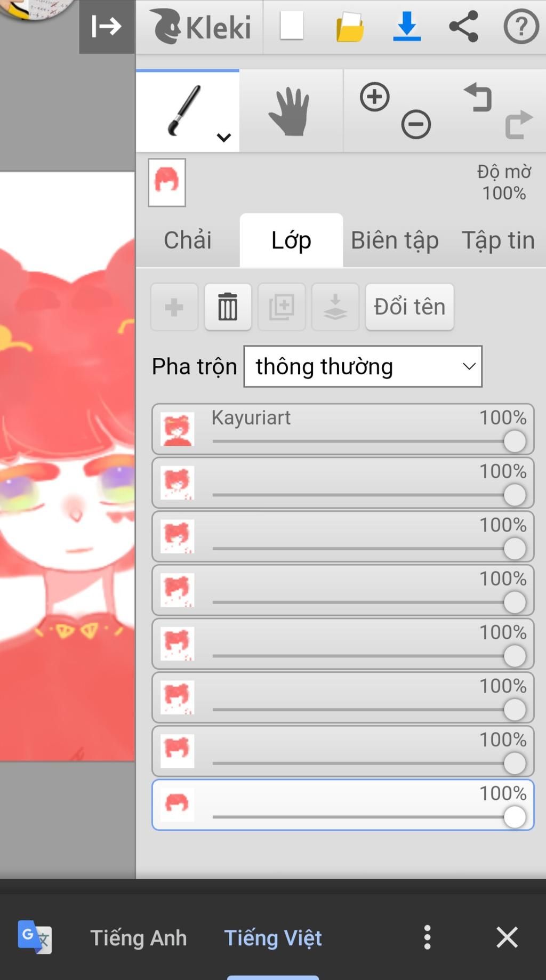Select the Kayuriart layer thumbnail
Screen dimensions: 546x980
pos(178,429)
